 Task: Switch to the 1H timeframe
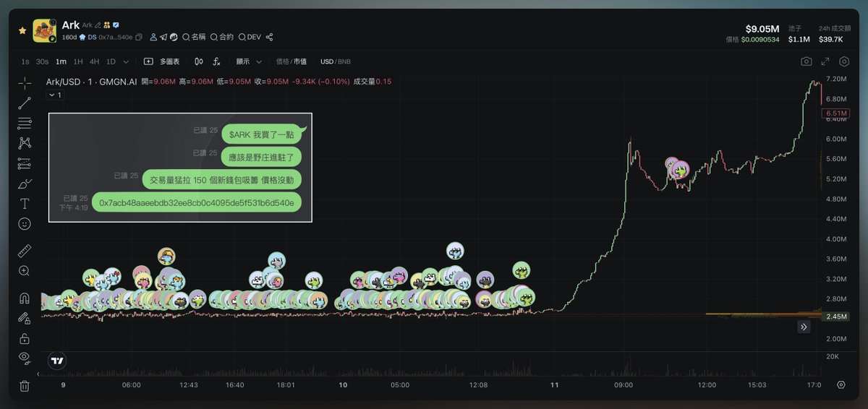coord(78,62)
